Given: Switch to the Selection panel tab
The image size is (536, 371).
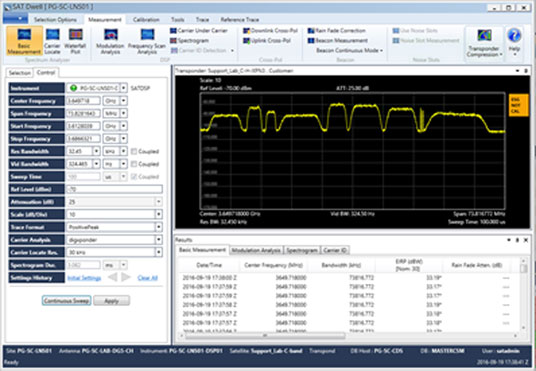Looking at the screenshot, I should coord(19,73).
